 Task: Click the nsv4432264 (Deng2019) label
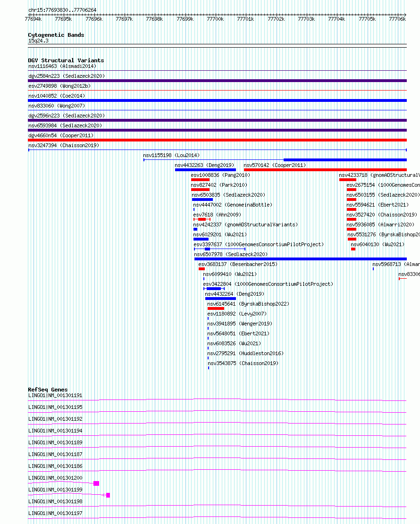click(x=235, y=294)
